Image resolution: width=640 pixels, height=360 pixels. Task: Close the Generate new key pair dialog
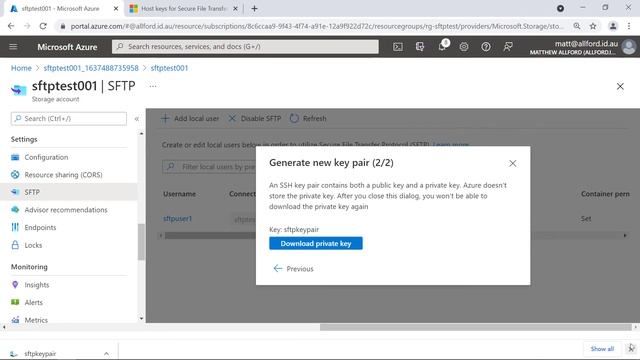[513, 163]
